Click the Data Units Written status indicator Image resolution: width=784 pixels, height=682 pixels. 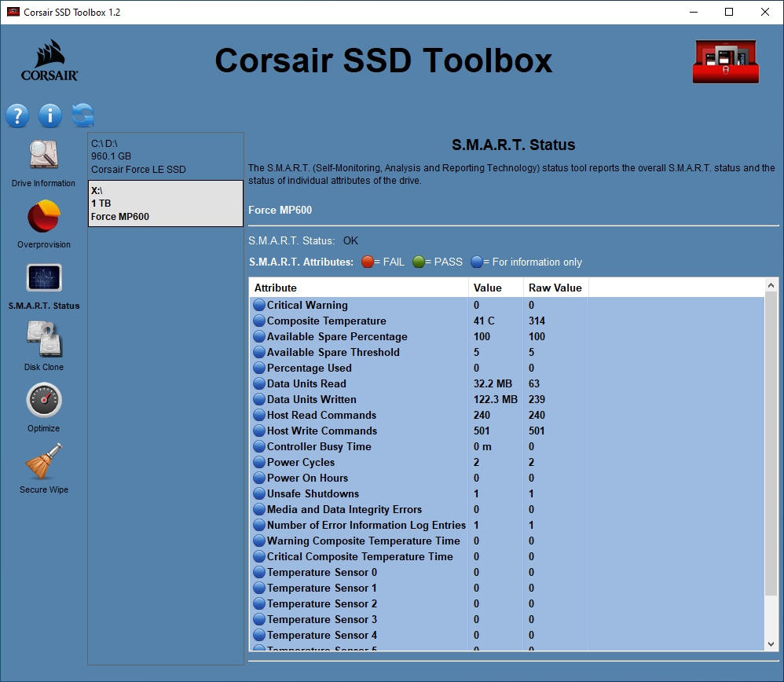coord(259,399)
